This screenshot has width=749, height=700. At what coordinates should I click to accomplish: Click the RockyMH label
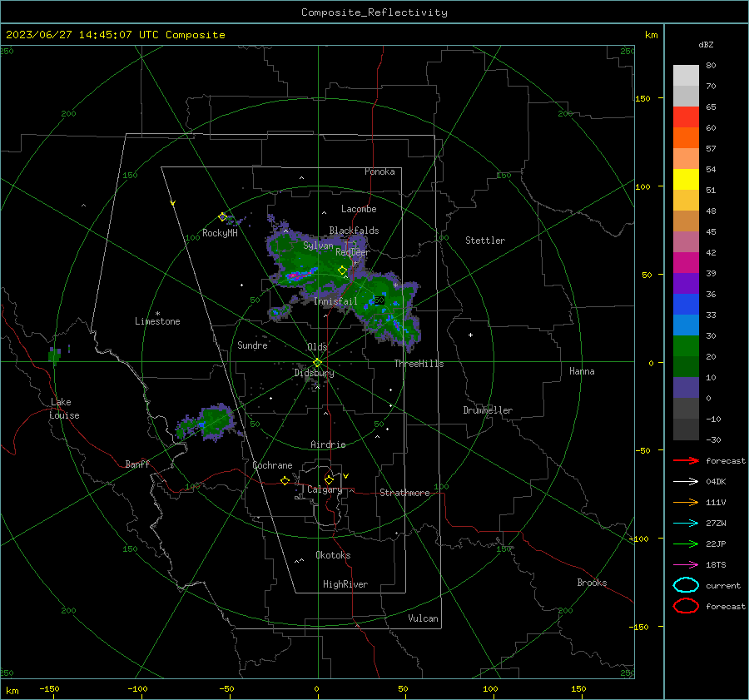(220, 233)
